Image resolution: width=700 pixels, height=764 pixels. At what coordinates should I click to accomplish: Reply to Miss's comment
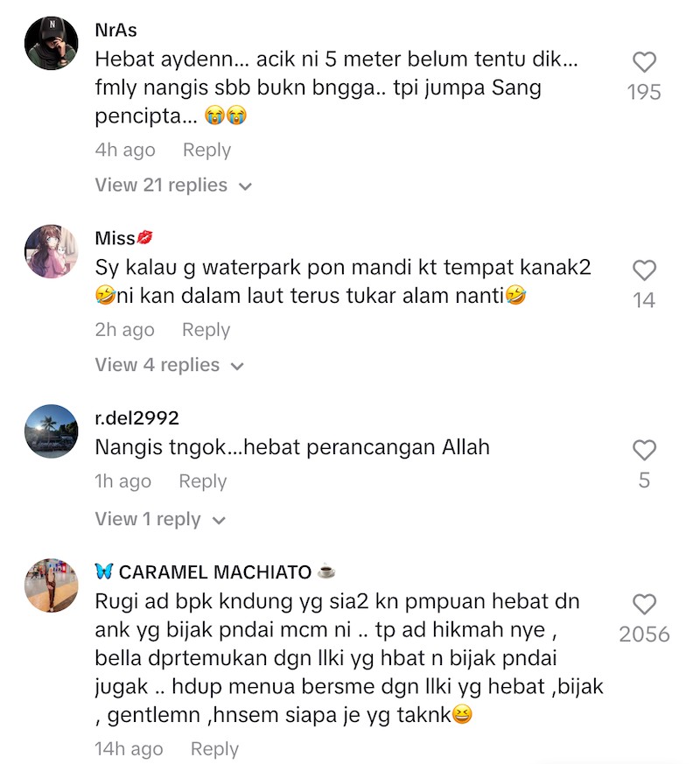pyautogui.click(x=206, y=330)
